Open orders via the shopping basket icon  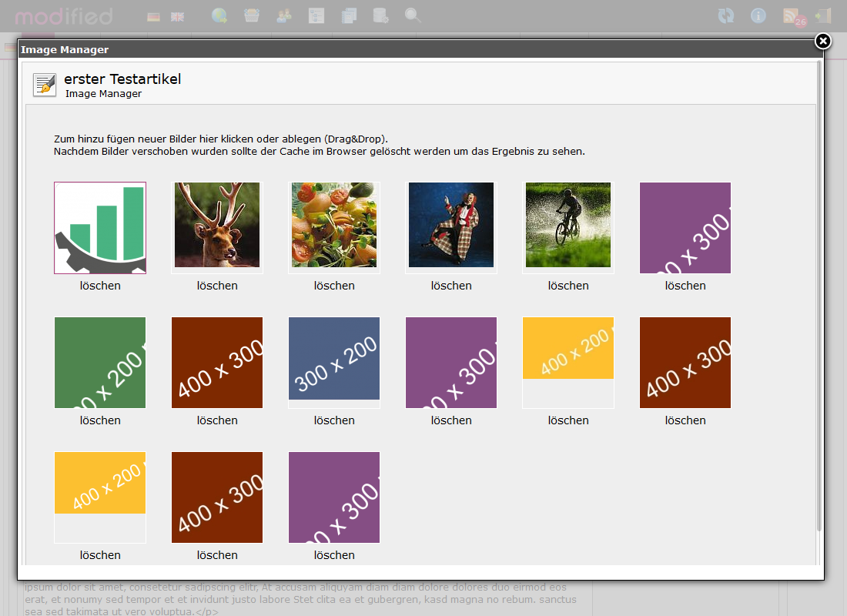pos(252,15)
